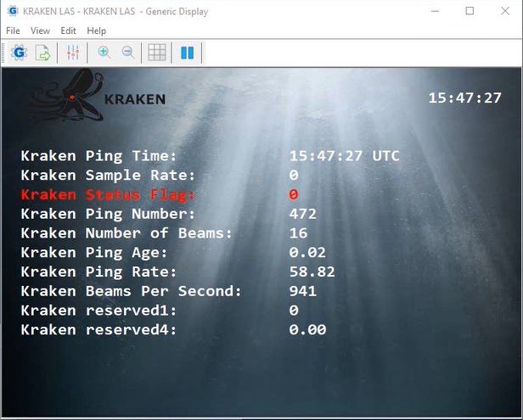This screenshot has height=420, width=523.
Task: Toggle the grid layout icon
Action: (x=157, y=53)
